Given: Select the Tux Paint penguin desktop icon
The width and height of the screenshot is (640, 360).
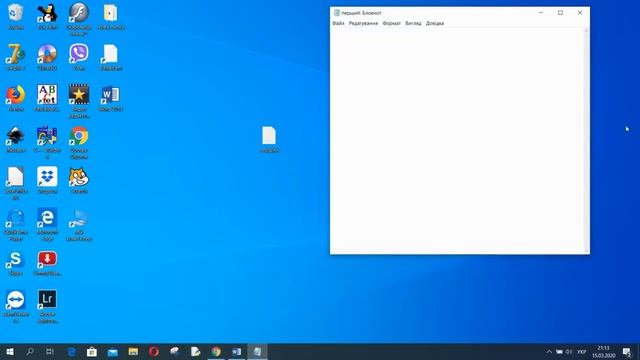Looking at the screenshot, I should click(47, 17).
